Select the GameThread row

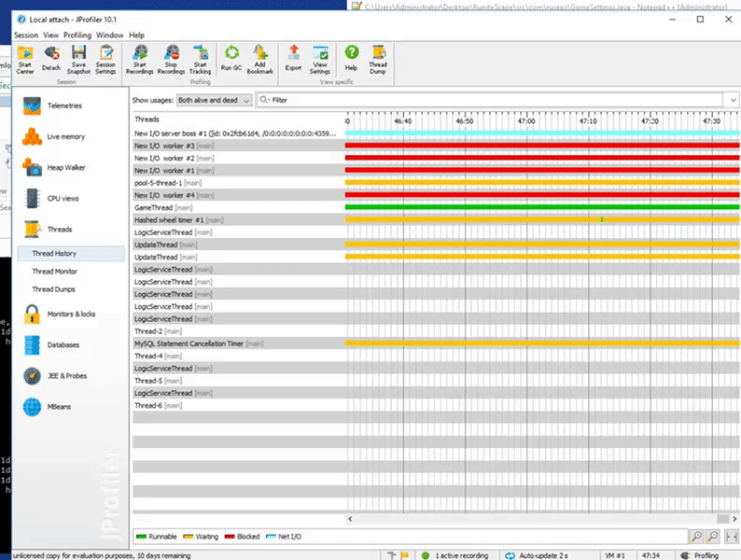(436, 208)
